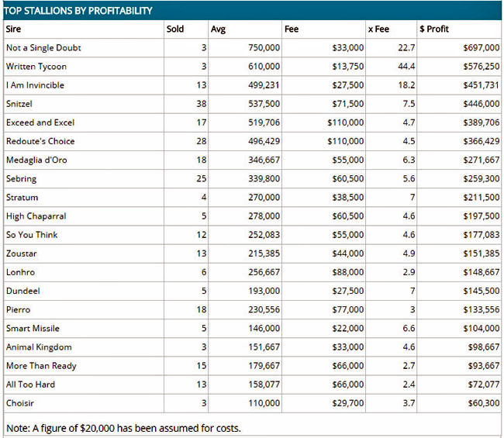
Task: Click the 750,000 average price cell
Action: (x=264, y=48)
